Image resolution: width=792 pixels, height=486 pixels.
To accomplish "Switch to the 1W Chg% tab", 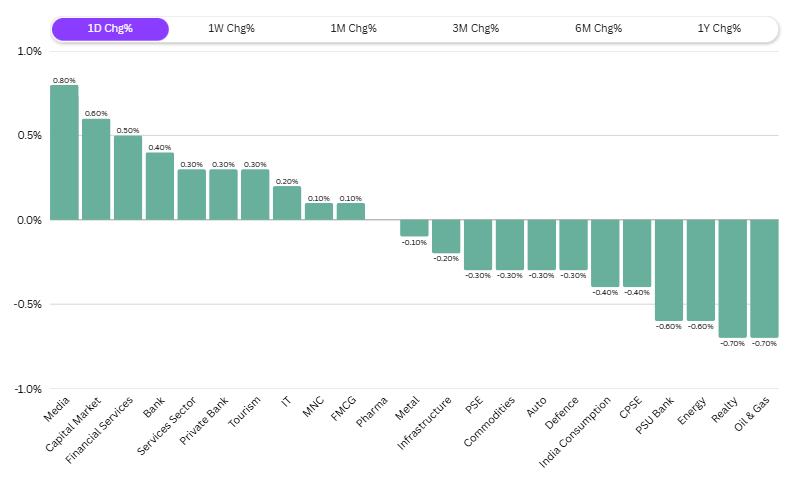I will click(x=231, y=28).
